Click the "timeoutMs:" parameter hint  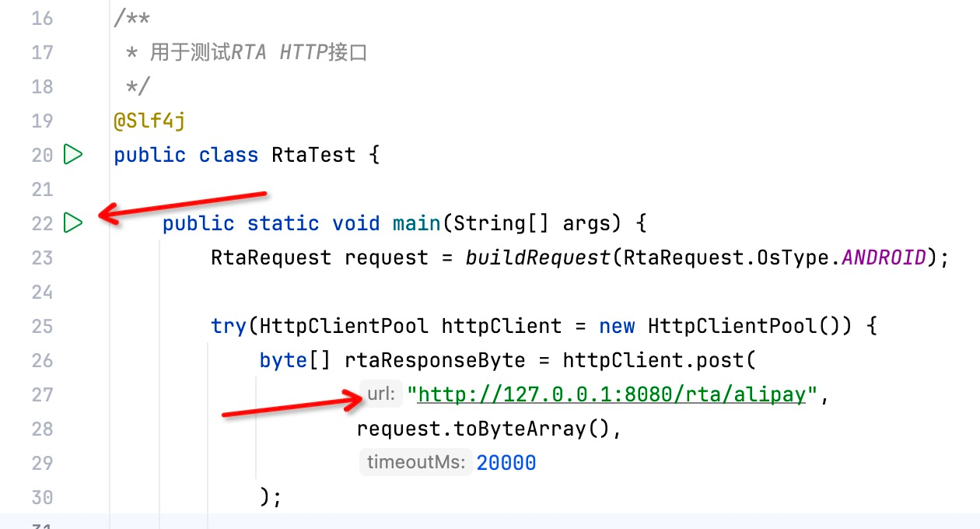(415, 463)
